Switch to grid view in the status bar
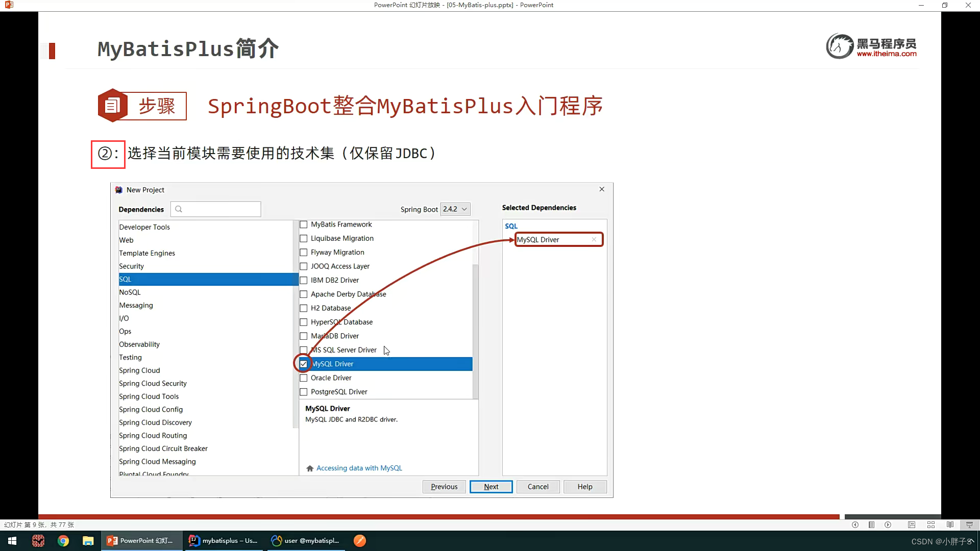The image size is (980, 551). coord(930,524)
